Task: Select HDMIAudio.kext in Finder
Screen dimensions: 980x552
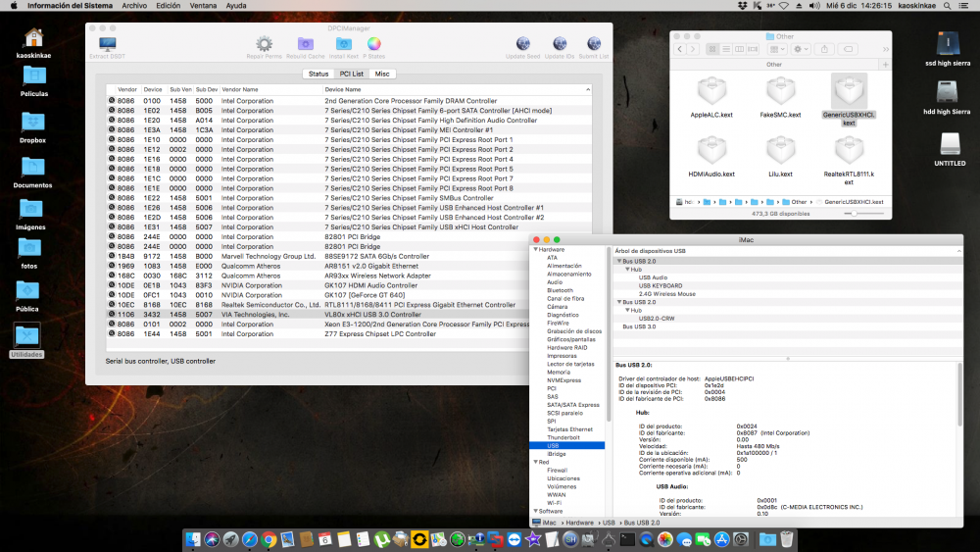Action: click(711, 157)
